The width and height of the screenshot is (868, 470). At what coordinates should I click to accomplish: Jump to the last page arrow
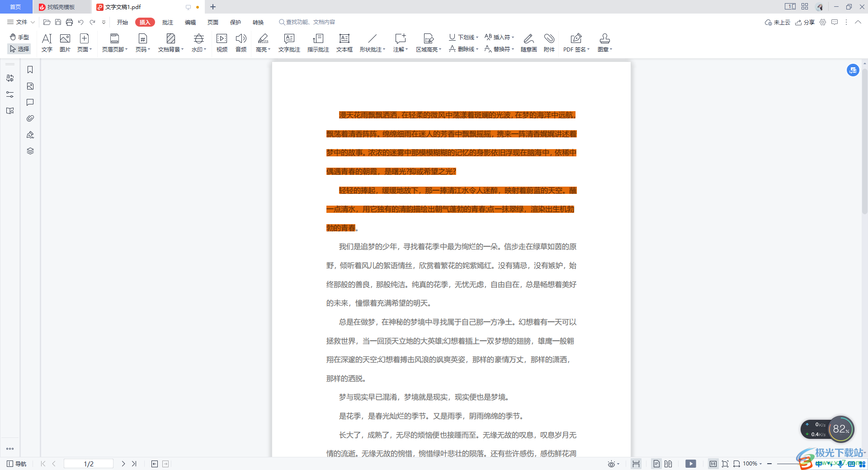[134, 464]
